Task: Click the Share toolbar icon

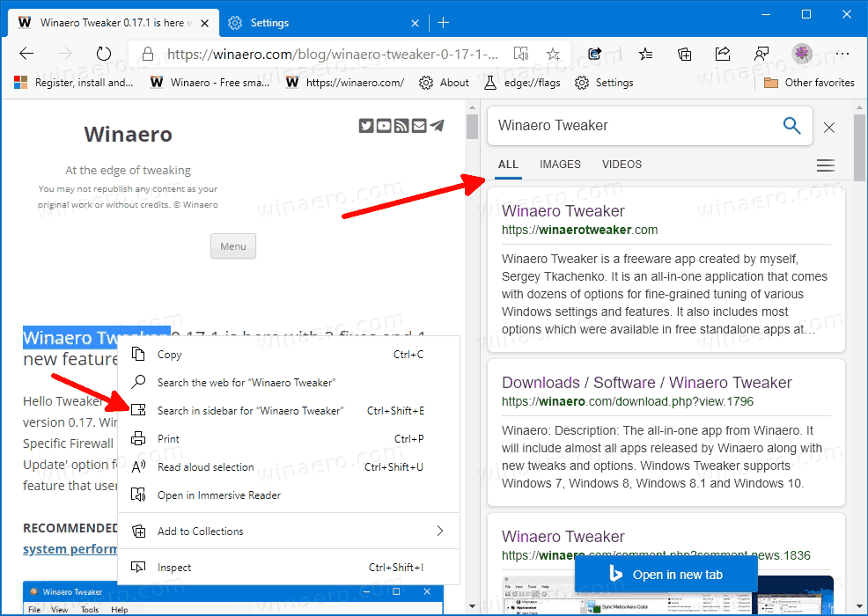Action: tap(723, 54)
